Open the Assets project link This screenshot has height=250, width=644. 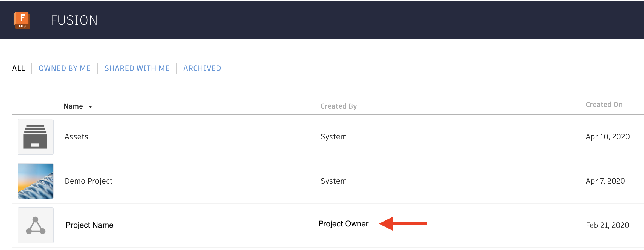pos(76,136)
